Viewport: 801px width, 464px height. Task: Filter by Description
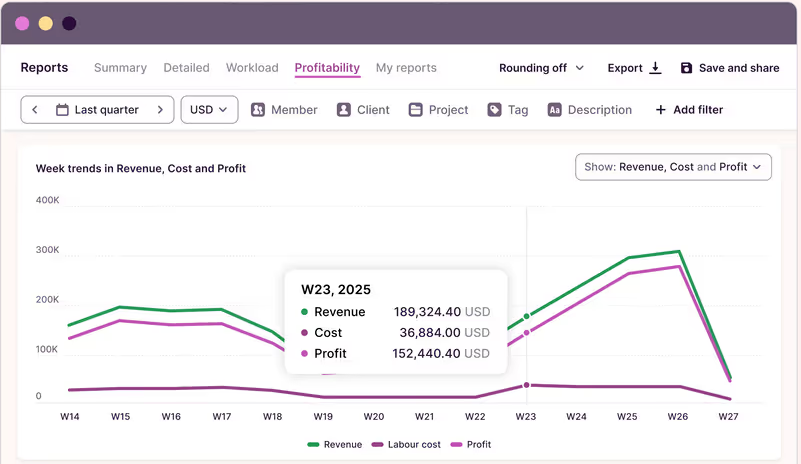pyautogui.click(x=590, y=110)
